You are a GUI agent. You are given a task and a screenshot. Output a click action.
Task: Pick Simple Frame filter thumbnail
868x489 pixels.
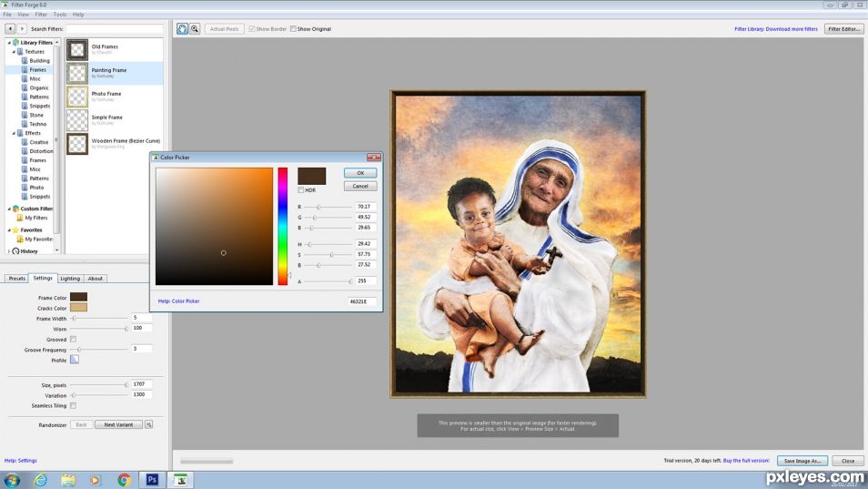click(x=77, y=120)
